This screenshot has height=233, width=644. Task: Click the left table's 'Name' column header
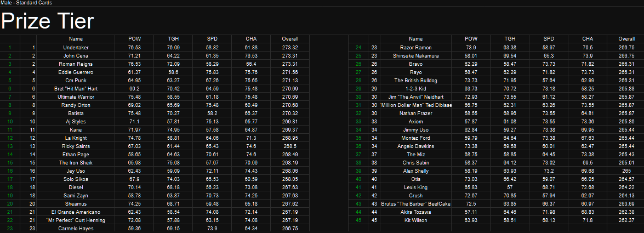[x=76, y=39]
